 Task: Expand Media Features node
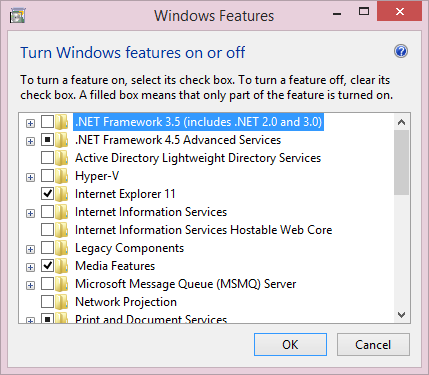coord(30,267)
